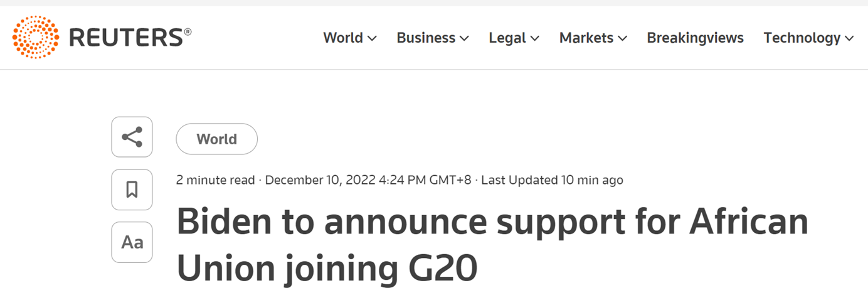Viewport: 868px width, 305px height.
Task: Bookmark this article
Action: coord(132,190)
